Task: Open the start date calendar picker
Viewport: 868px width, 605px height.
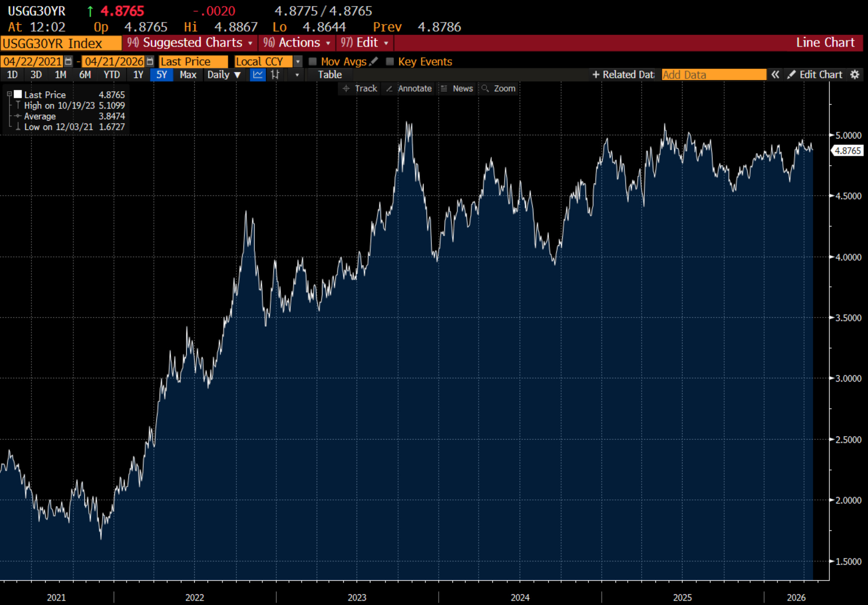Action: click(x=68, y=61)
